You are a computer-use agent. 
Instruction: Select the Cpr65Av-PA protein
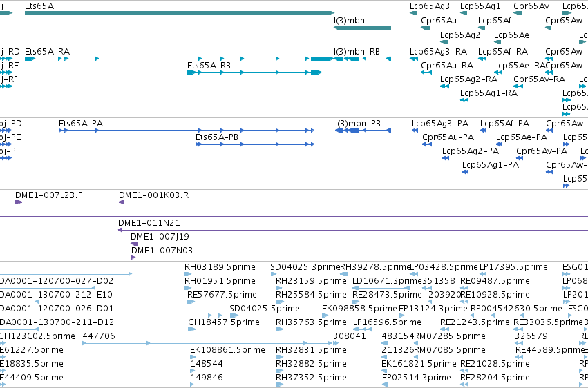[520, 158]
